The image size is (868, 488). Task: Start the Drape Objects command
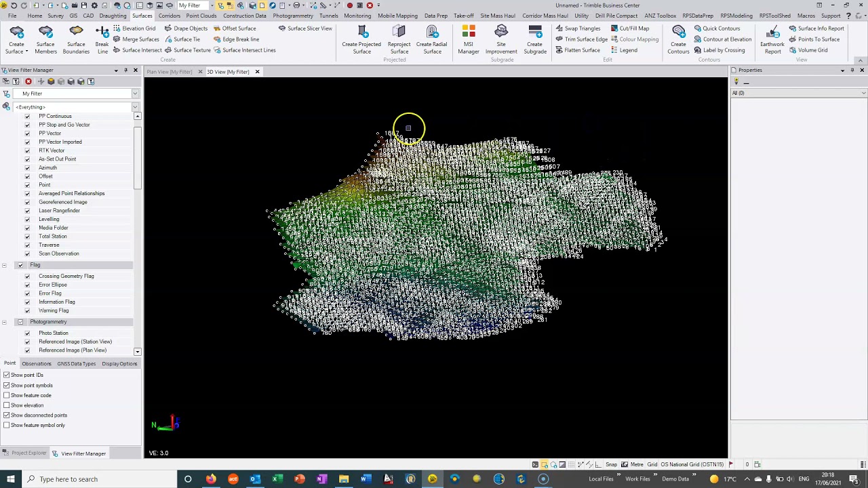click(186, 28)
